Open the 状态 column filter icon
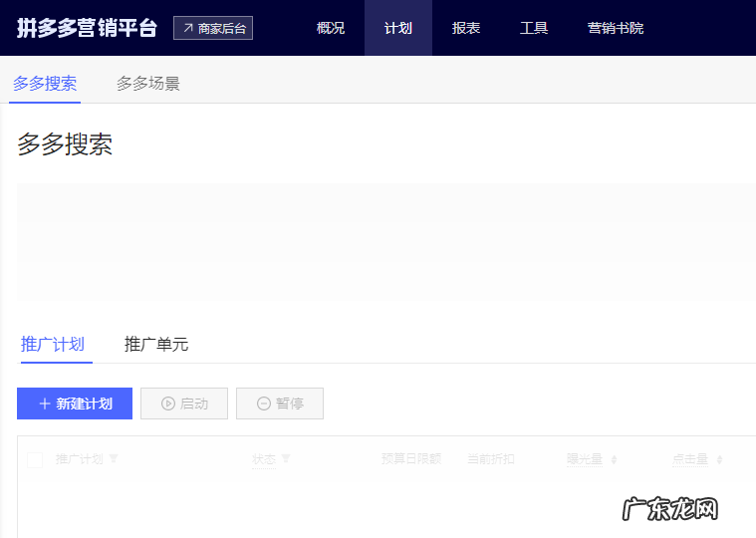This screenshot has width=756, height=538. click(286, 458)
